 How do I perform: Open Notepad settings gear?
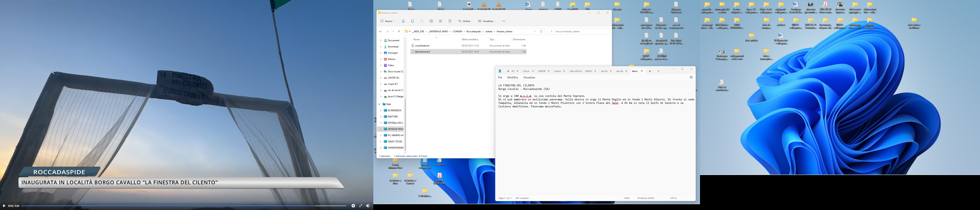pos(691,77)
